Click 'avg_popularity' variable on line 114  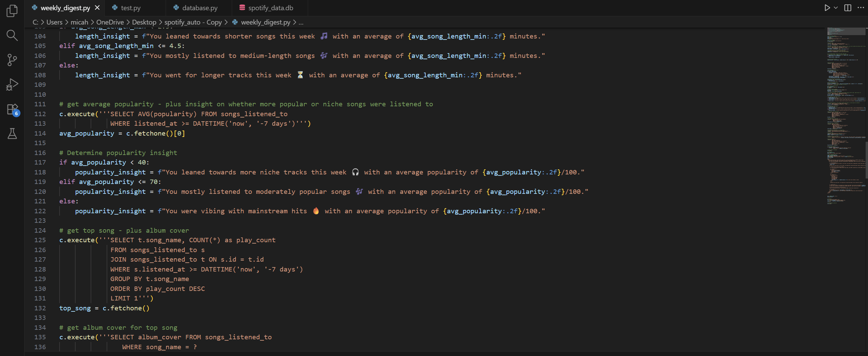click(87, 133)
